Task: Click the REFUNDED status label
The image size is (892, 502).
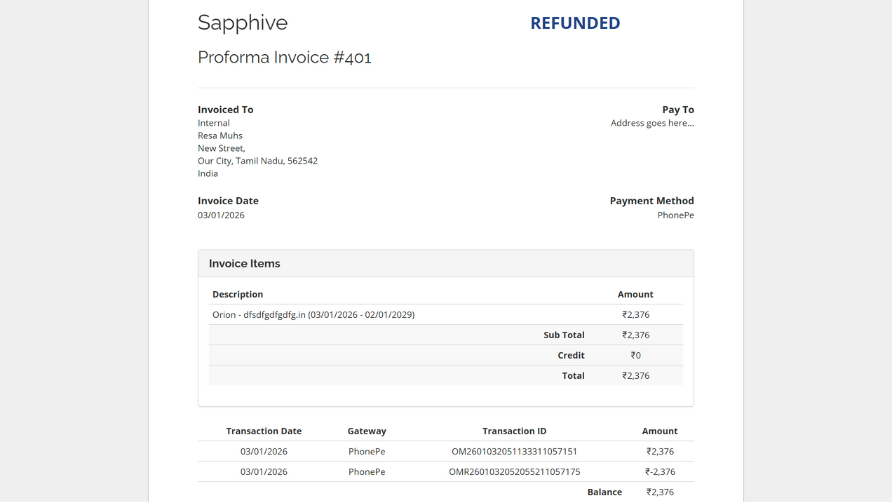Action: pos(575,23)
